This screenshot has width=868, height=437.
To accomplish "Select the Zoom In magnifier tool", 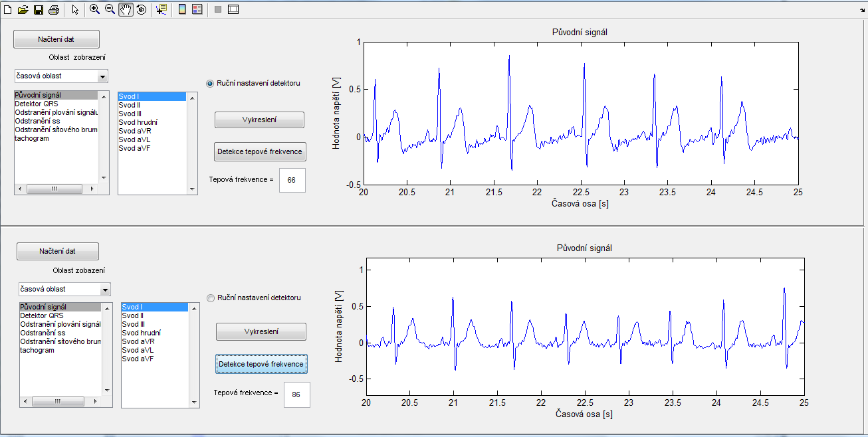I will 95,10.
